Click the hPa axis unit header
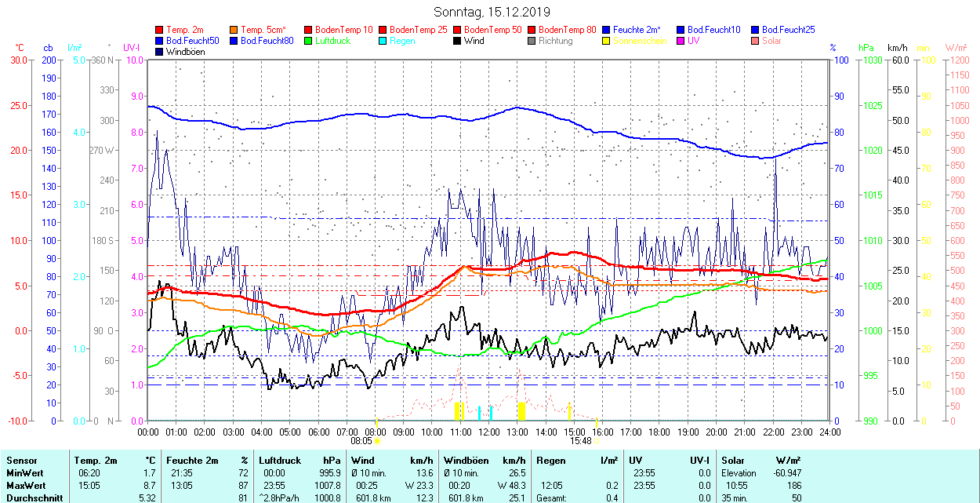This screenshot has height=503, width=980. (866, 48)
